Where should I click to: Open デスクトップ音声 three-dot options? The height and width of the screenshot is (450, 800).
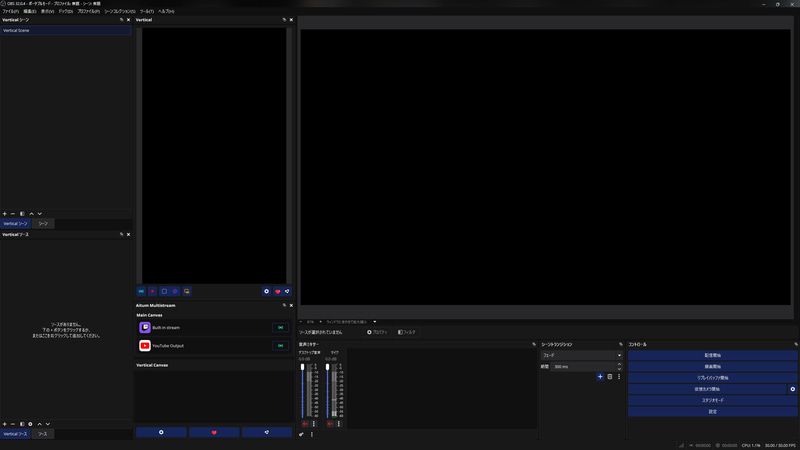point(314,424)
